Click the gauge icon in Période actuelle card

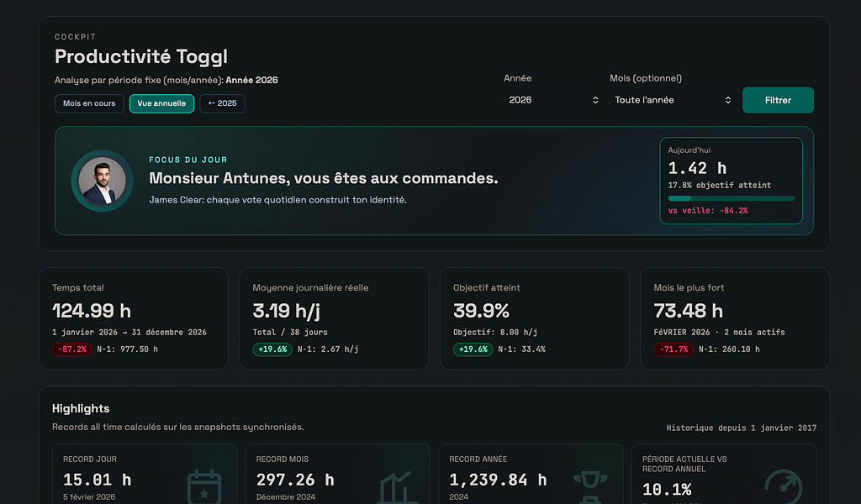click(x=784, y=487)
